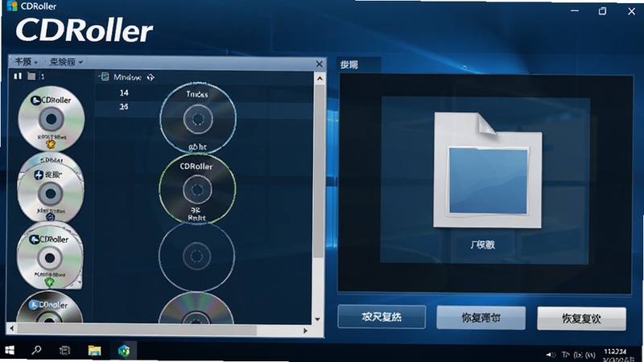Click the caption text under the preview icon
The height and width of the screenshot is (362, 644).
[482, 245]
